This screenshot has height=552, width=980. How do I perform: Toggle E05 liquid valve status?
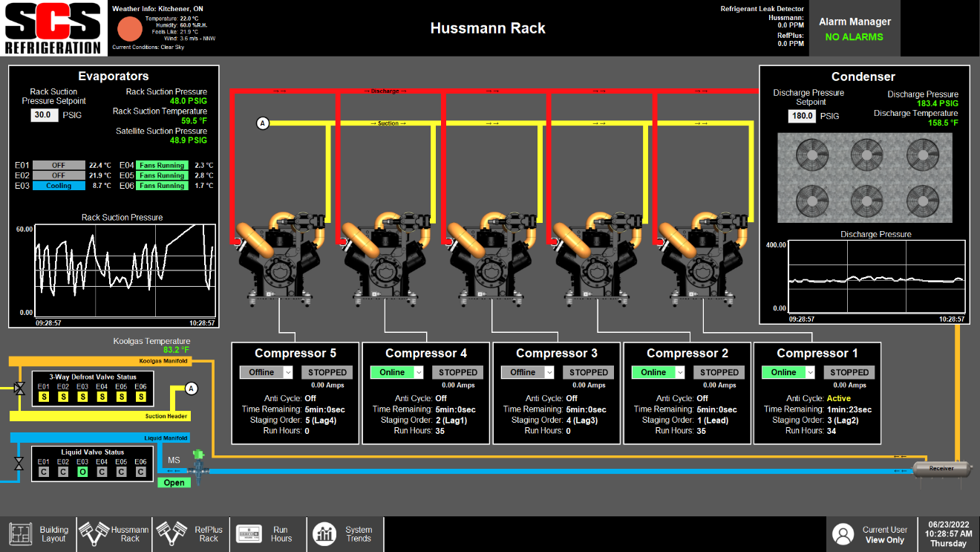pyautogui.click(x=121, y=472)
